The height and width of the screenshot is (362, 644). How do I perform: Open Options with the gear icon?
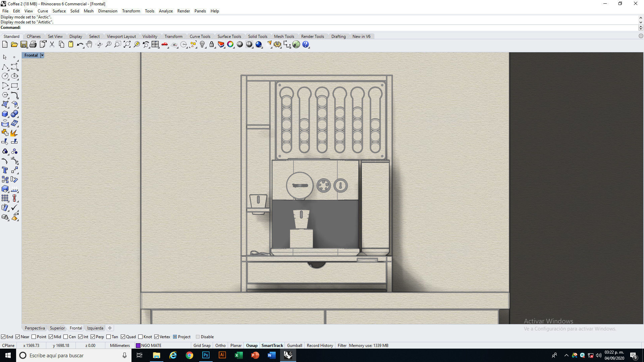(277, 44)
